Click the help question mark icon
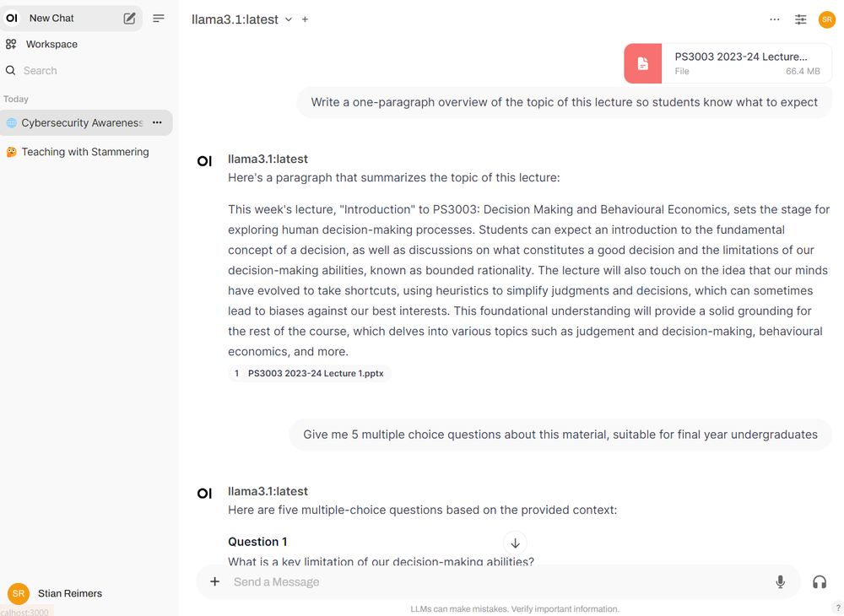This screenshot has height=616, width=844. tap(838, 607)
